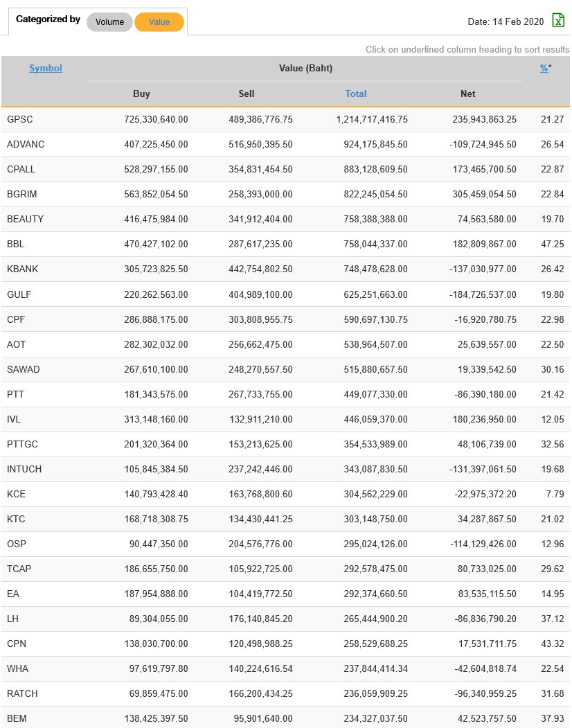The image size is (572, 728).
Task: Click the GPSC symbol row
Action: (20, 119)
